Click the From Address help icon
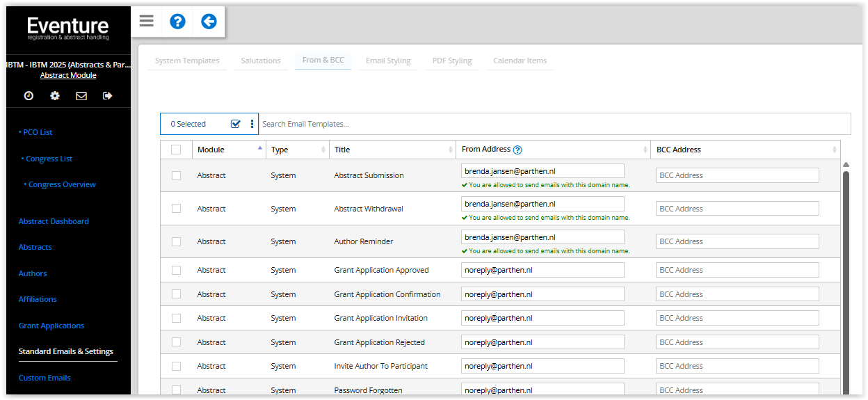 [x=517, y=150]
